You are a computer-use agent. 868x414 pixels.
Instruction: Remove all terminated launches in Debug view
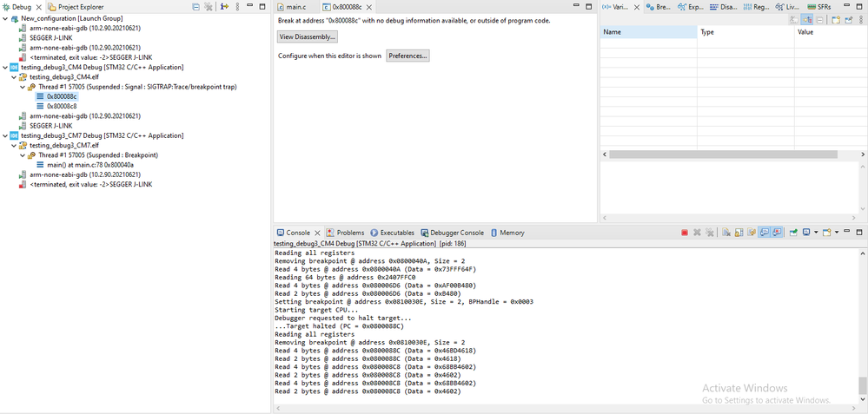(x=209, y=7)
